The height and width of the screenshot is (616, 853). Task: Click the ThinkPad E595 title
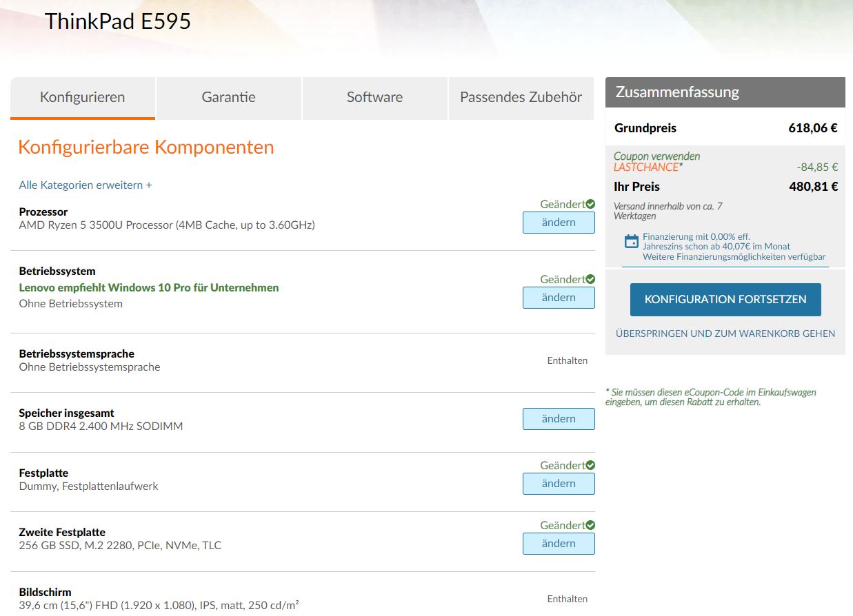tap(118, 21)
